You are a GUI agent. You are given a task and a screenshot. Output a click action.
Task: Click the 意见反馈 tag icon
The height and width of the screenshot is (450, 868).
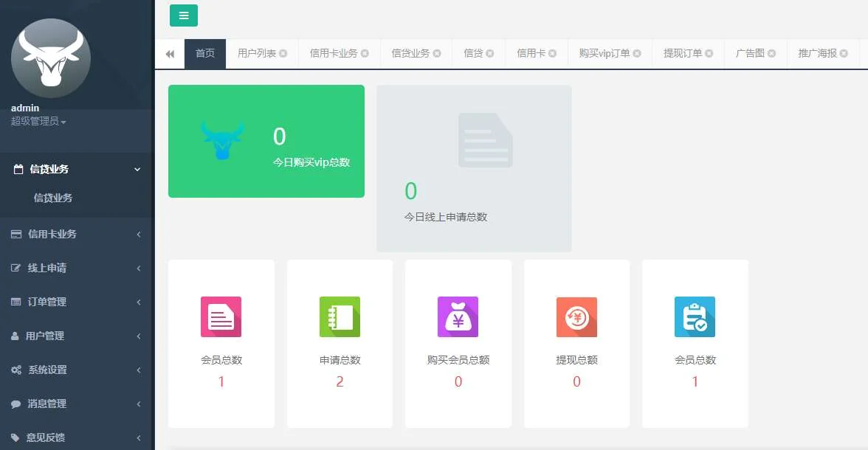click(15, 437)
